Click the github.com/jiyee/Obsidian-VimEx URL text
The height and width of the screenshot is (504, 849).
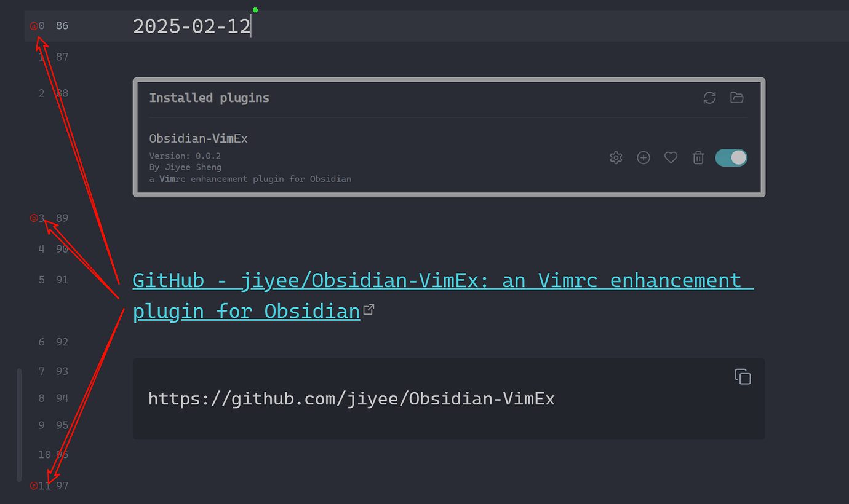click(x=351, y=398)
